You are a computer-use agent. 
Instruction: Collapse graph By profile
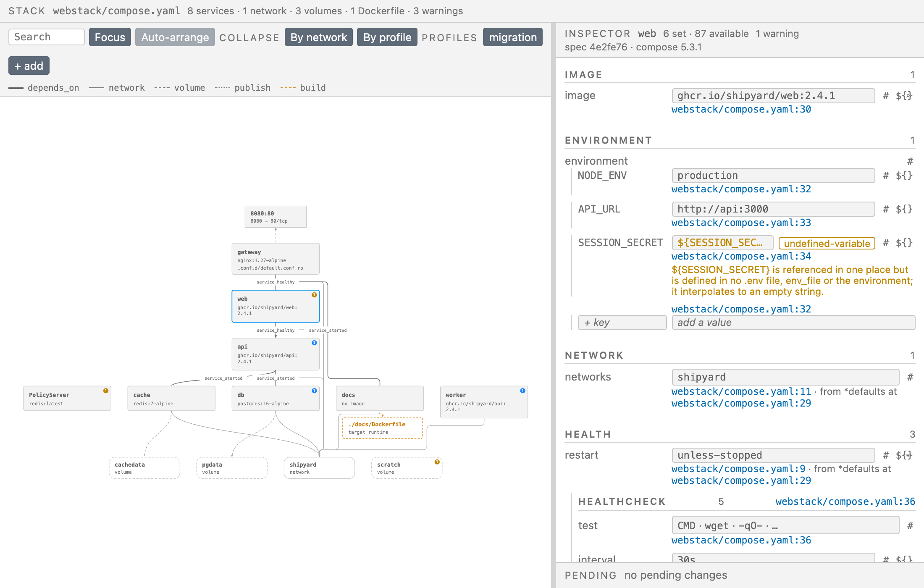387,37
